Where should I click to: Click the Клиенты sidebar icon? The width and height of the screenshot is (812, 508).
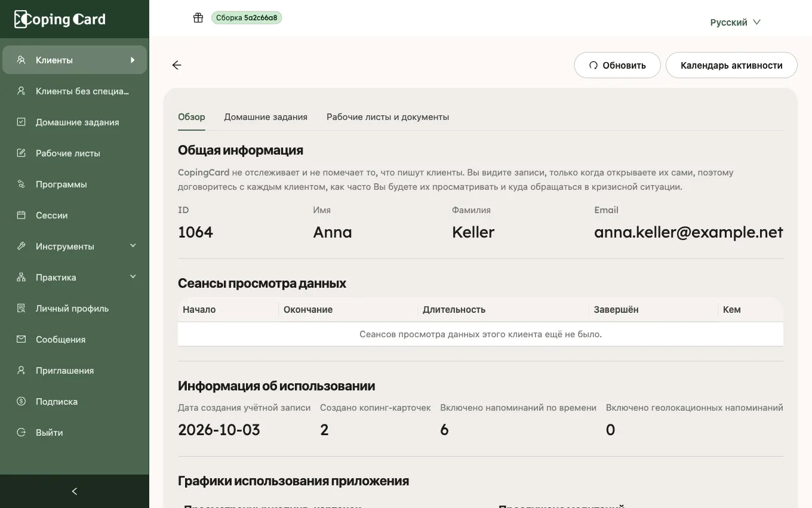coord(21,60)
